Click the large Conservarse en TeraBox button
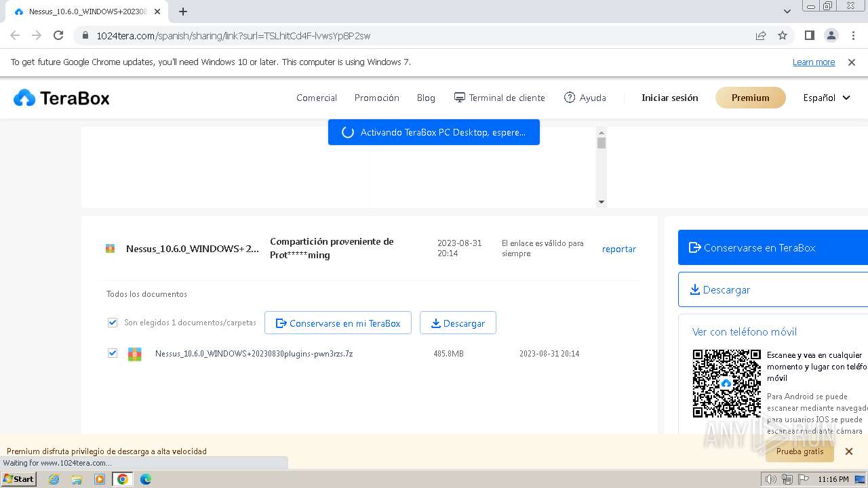 pyautogui.click(x=773, y=247)
